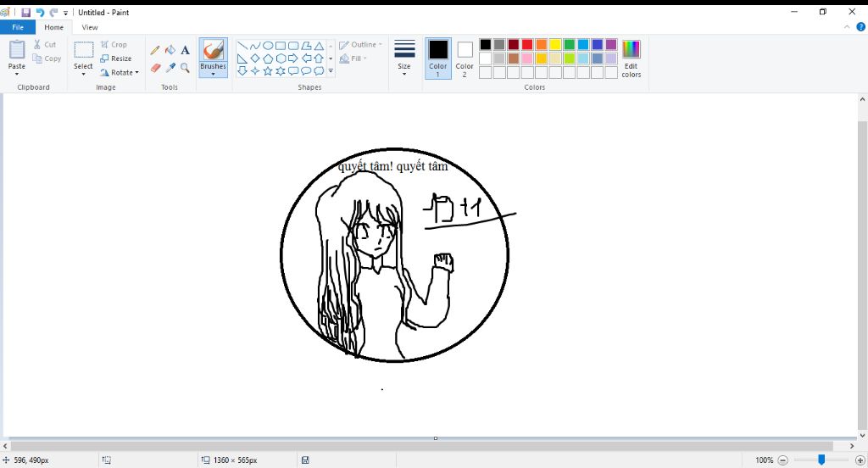
Task: Click the Undo arrow in title bar
Action: point(40,12)
